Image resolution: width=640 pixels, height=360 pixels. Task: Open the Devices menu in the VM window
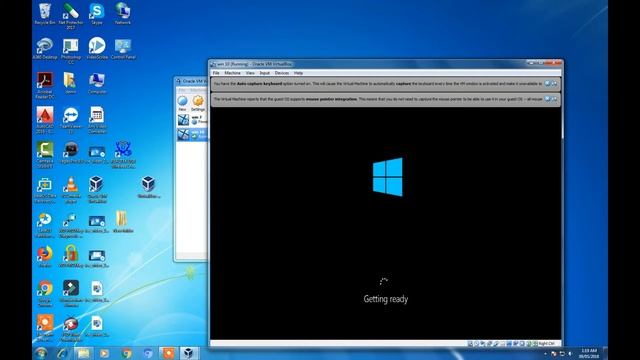(282, 73)
